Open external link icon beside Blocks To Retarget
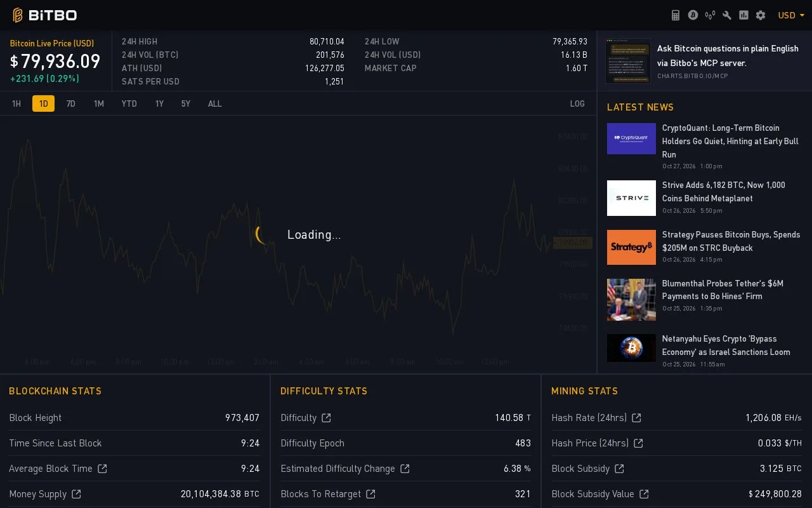812x508 pixels. (x=370, y=494)
